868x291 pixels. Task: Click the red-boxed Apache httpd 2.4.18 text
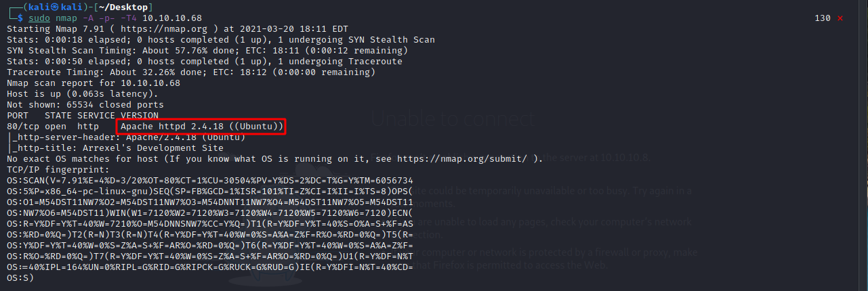click(201, 127)
